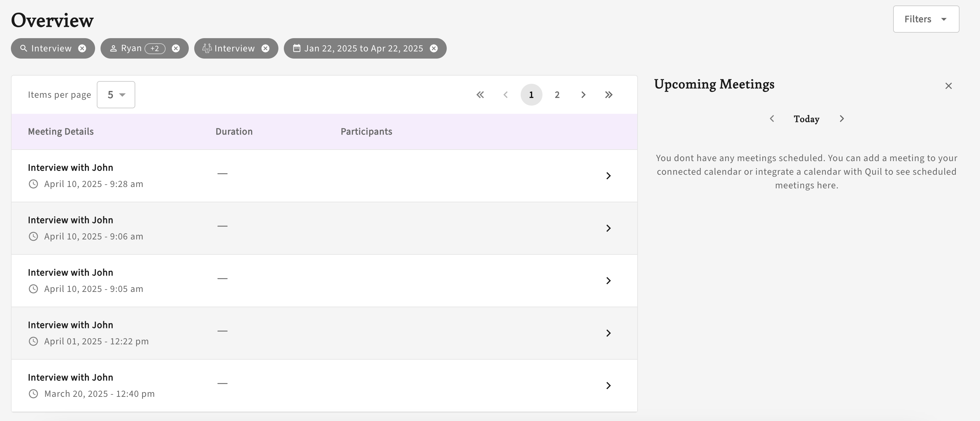Go to the next page
980x421 pixels.
[583, 95]
